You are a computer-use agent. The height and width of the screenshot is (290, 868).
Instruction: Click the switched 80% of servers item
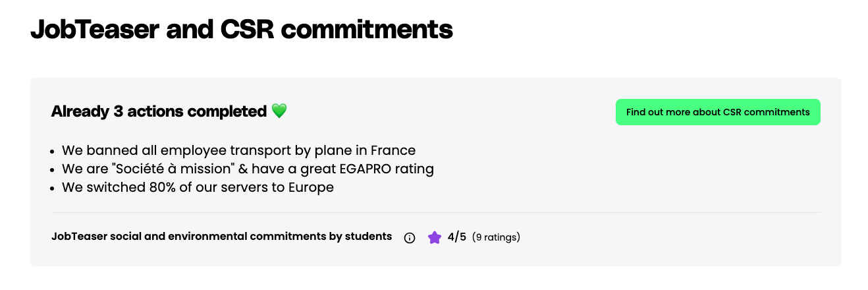198,187
